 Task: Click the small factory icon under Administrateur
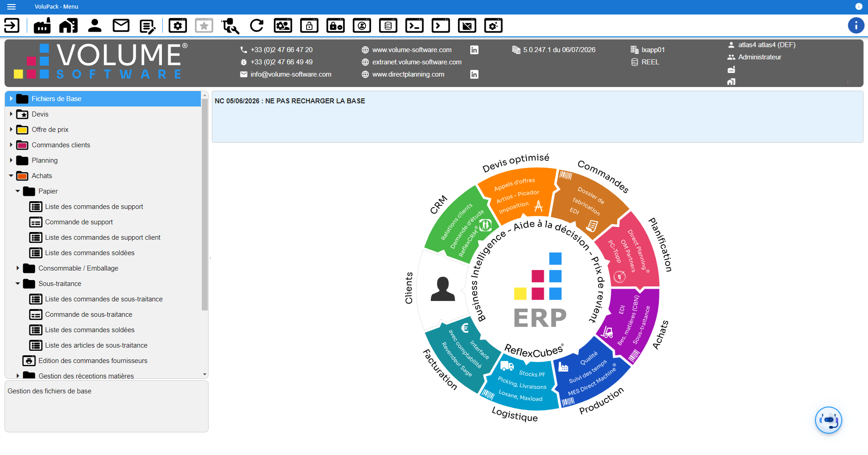[x=731, y=69]
